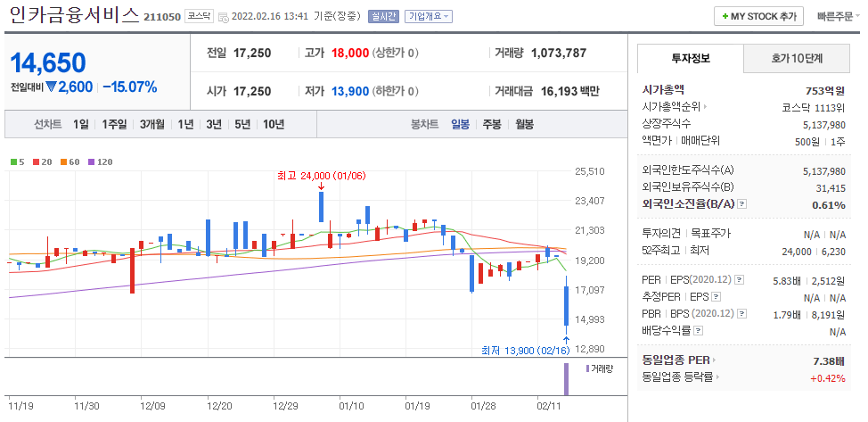Open the help icon next to PBR BPS (2020.12)
Viewport: 868px width, 422px height.
click(x=741, y=314)
